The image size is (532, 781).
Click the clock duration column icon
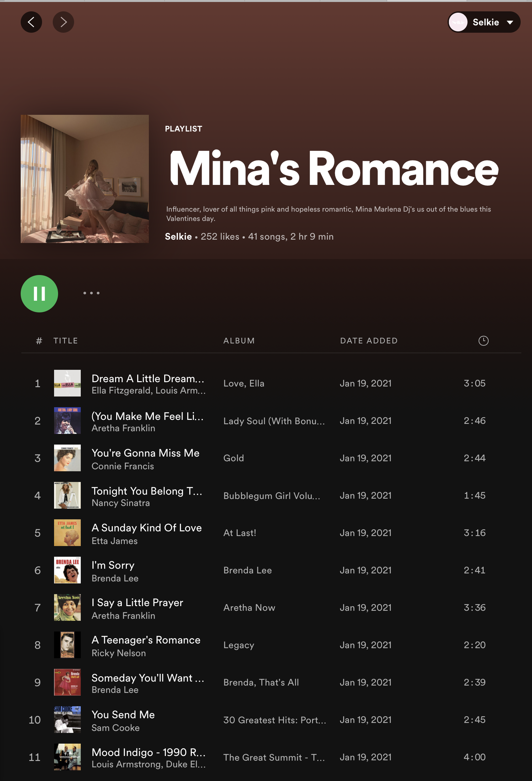[x=483, y=340]
